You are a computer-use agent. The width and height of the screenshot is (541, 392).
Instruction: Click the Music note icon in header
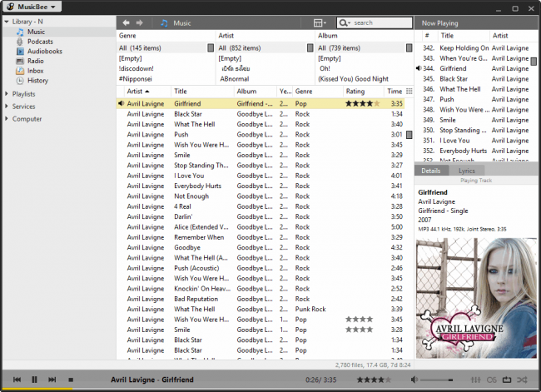click(164, 23)
